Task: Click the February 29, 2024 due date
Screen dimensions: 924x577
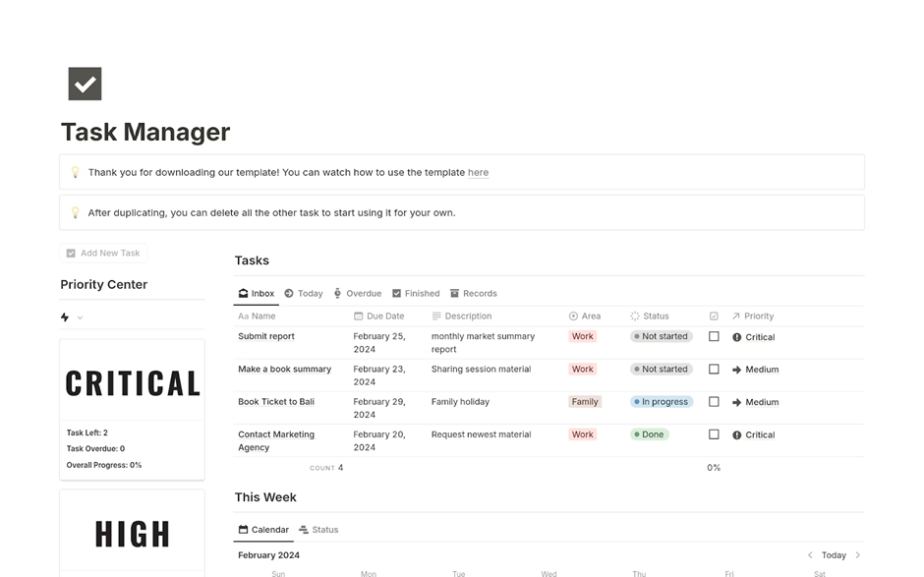Action: (x=378, y=408)
